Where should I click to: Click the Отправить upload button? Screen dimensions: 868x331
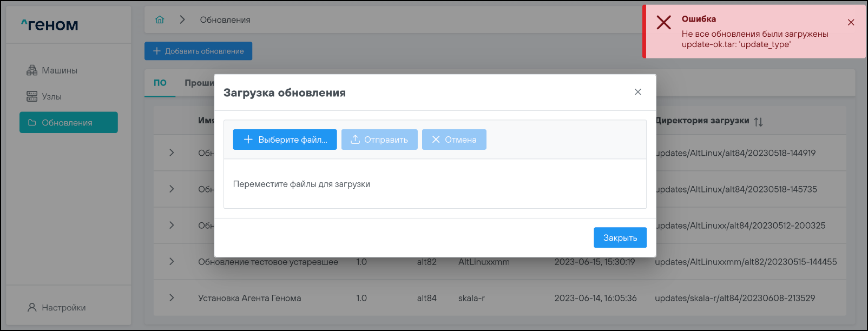pyautogui.click(x=379, y=140)
